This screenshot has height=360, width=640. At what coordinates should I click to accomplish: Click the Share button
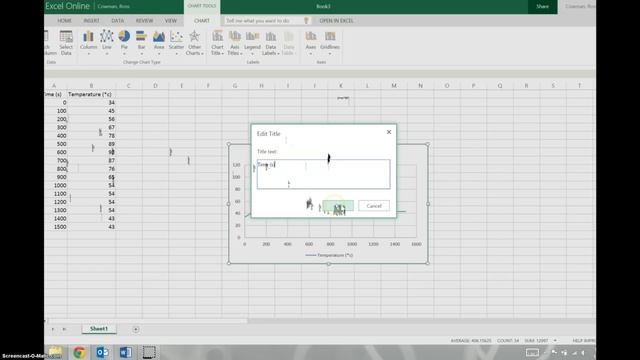point(542,7)
